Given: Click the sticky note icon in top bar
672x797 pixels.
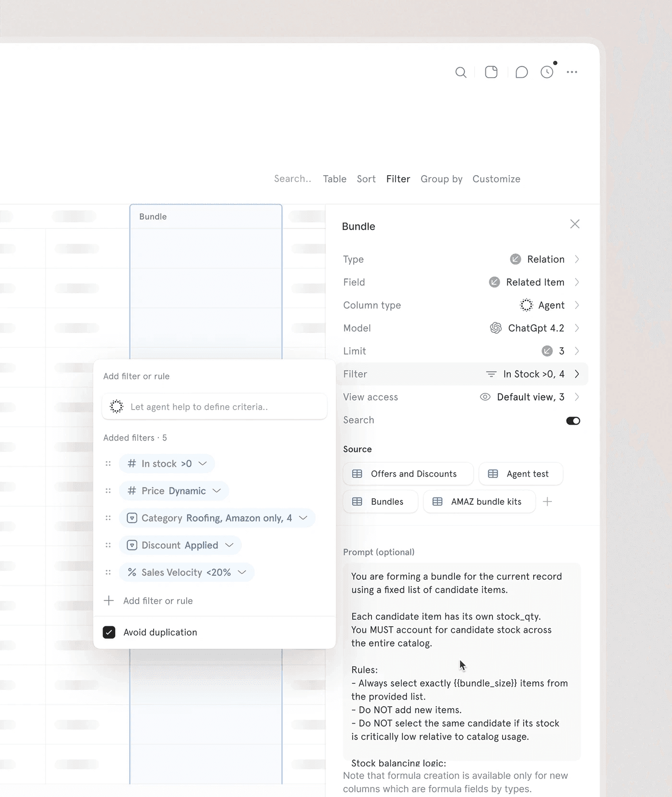Looking at the screenshot, I should tap(491, 72).
